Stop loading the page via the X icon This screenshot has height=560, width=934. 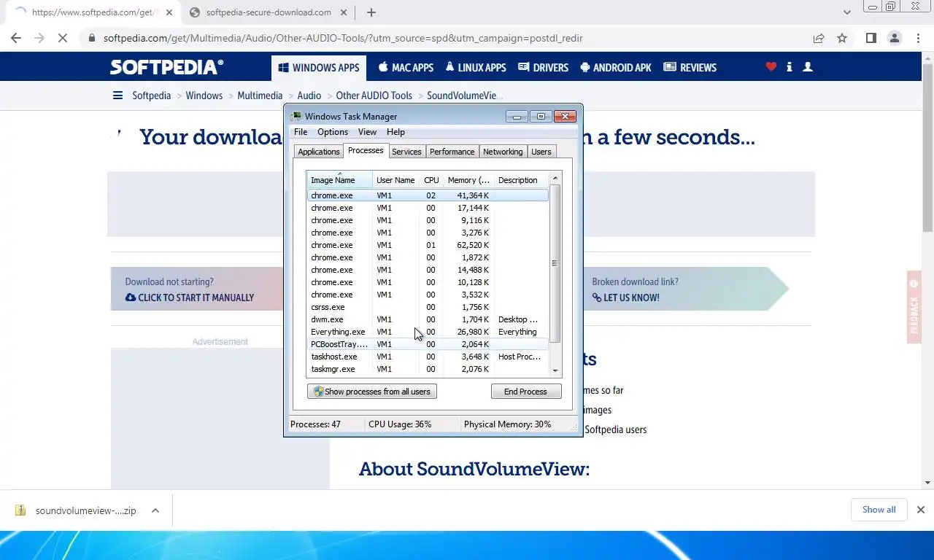click(63, 38)
